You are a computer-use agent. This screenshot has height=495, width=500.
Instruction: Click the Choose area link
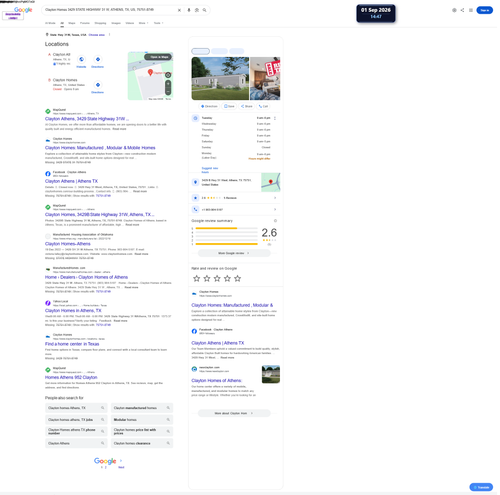[97, 35]
